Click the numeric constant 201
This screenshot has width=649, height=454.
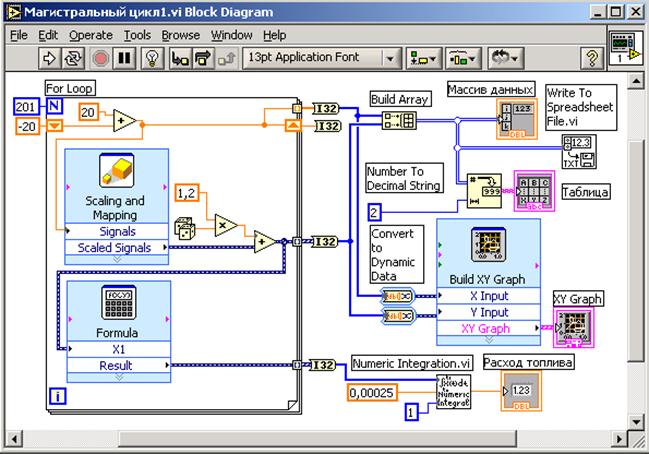point(26,107)
